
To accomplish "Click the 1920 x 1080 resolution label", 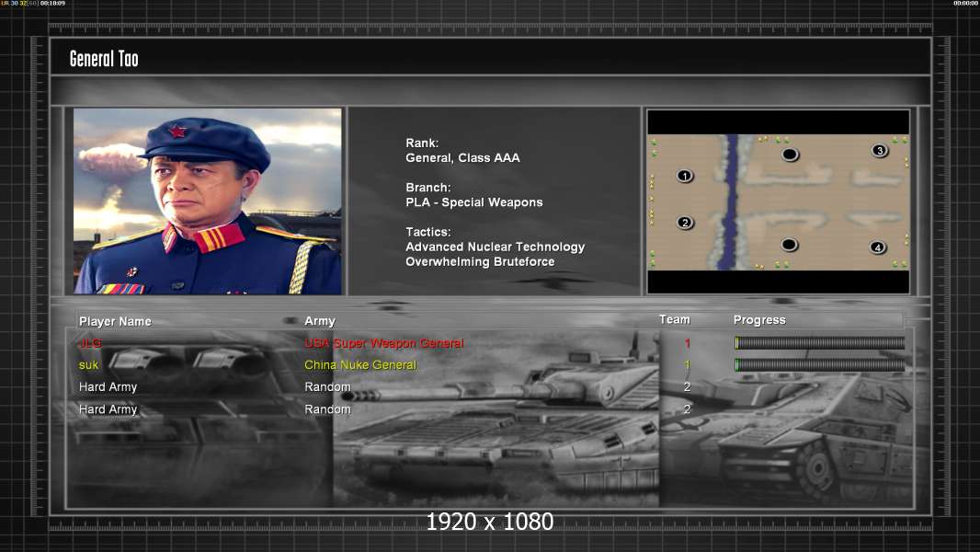I will tap(490, 522).
